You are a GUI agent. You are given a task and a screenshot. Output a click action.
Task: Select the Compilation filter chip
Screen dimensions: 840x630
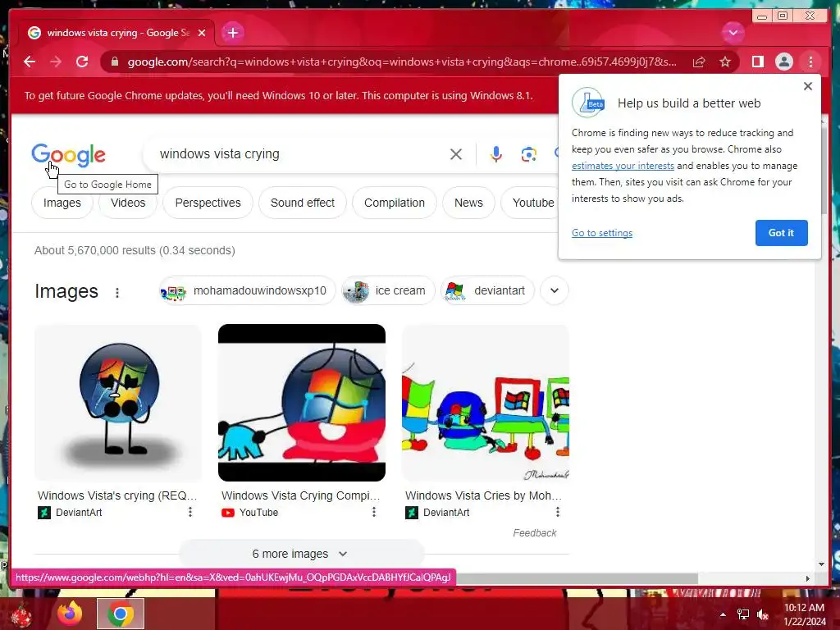(395, 203)
